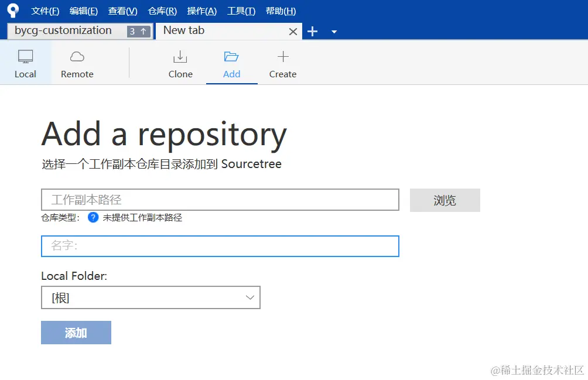Click the blue question mark repository type icon

coord(93,217)
